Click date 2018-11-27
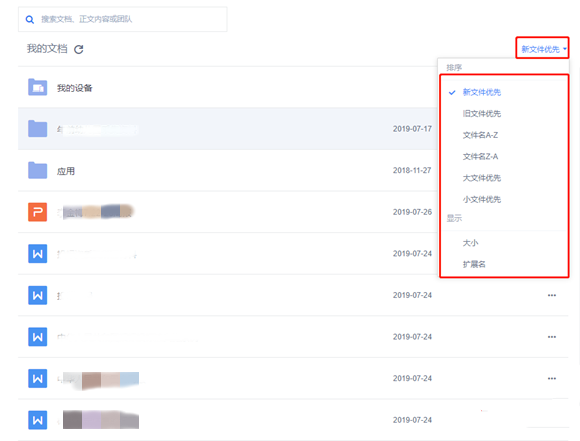The image size is (580, 441). click(412, 171)
